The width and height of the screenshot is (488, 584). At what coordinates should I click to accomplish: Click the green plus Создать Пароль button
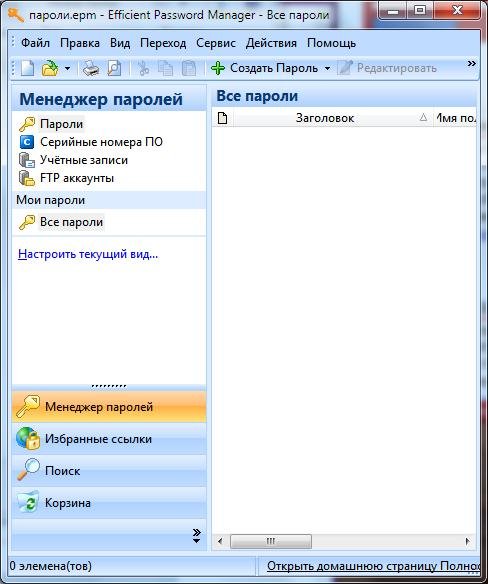click(264, 68)
